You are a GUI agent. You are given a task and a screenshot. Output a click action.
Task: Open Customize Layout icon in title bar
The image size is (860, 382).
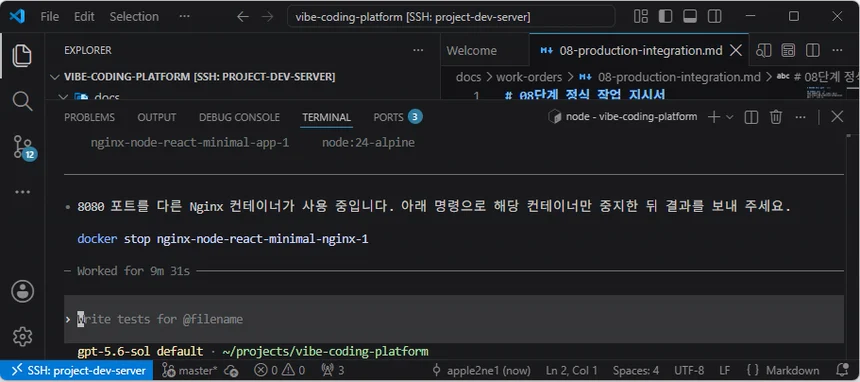coord(641,16)
